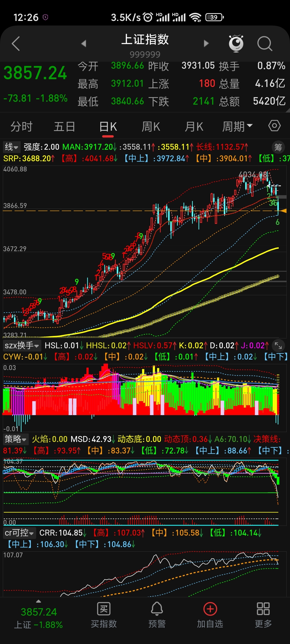Image resolution: width=290 pixels, height=644 pixels.
Task: Tap the 强度:2.00 indicator value
Action: coord(41,147)
